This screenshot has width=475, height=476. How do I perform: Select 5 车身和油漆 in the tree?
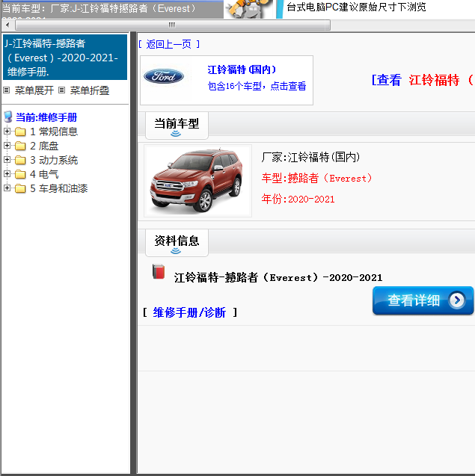[x=58, y=188]
